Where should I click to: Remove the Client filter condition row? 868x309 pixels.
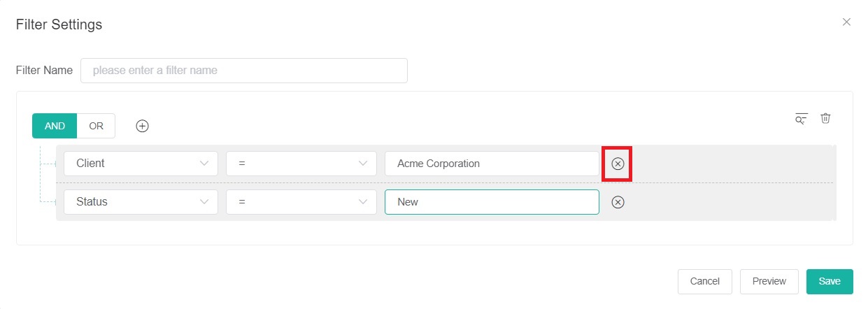(x=618, y=164)
